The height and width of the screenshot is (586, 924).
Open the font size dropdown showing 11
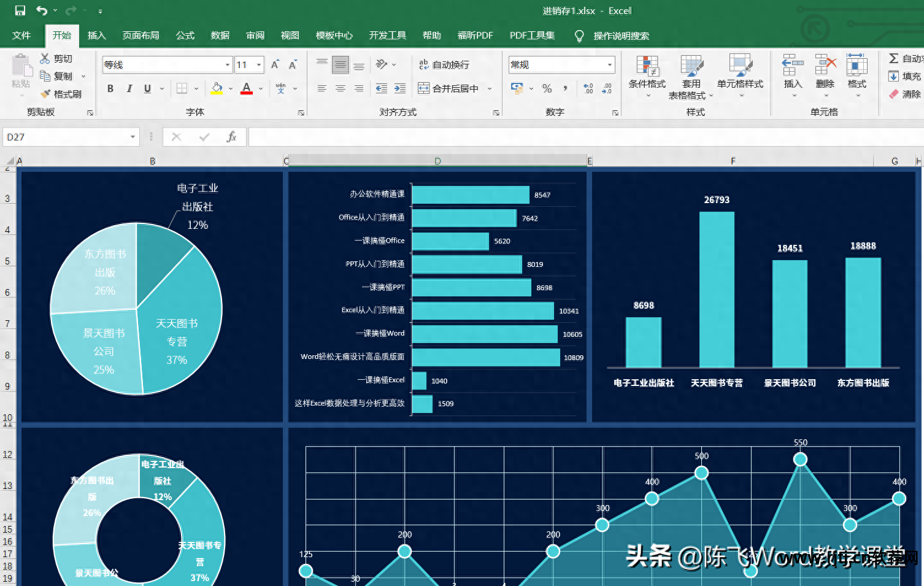(260, 64)
